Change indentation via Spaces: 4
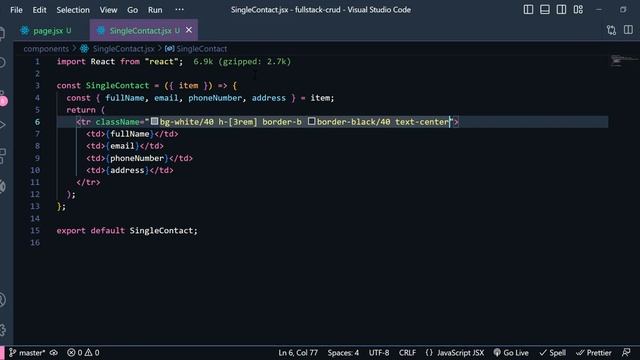The height and width of the screenshot is (360, 640). click(x=343, y=353)
